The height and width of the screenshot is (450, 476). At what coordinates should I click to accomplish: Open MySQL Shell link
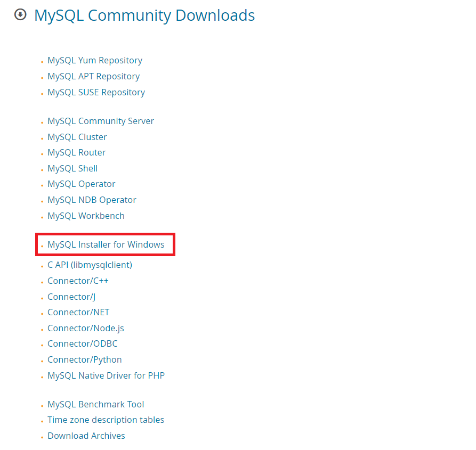coord(72,169)
